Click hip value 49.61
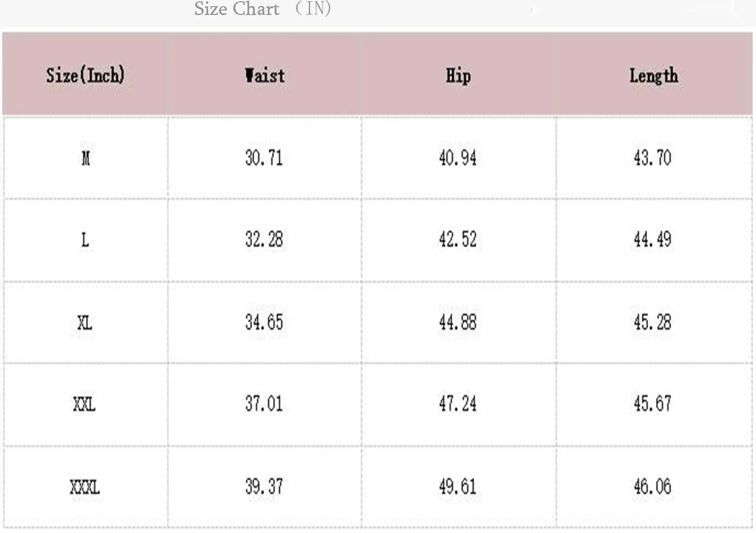 click(x=458, y=487)
